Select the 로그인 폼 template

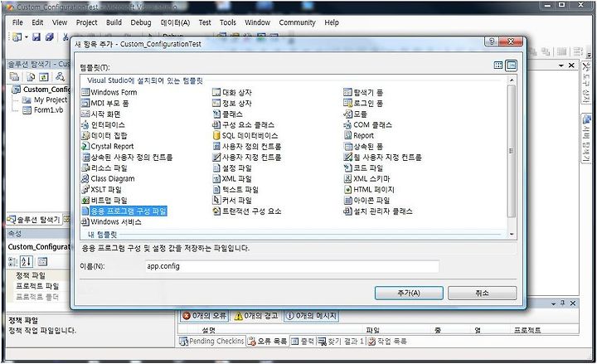tap(363, 103)
